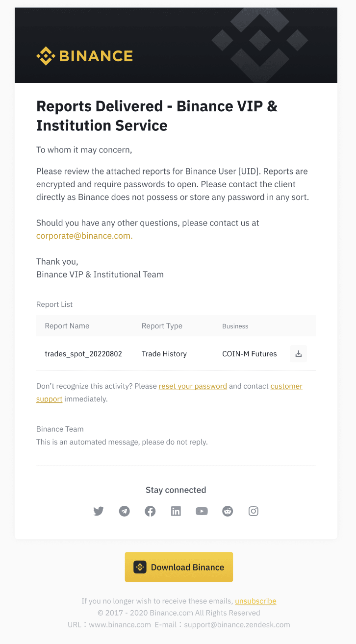The width and height of the screenshot is (356, 644).
Task: Click the Business column header
Action: point(235,326)
